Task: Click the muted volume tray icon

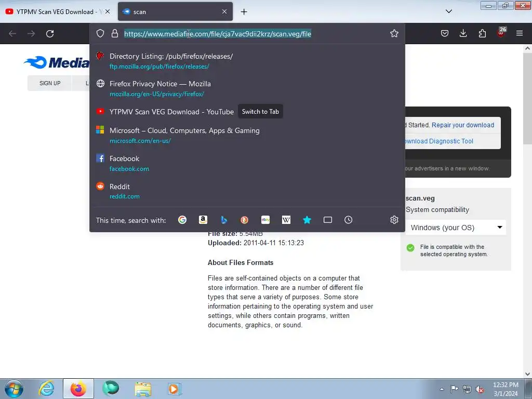Action: pos(480,389)
